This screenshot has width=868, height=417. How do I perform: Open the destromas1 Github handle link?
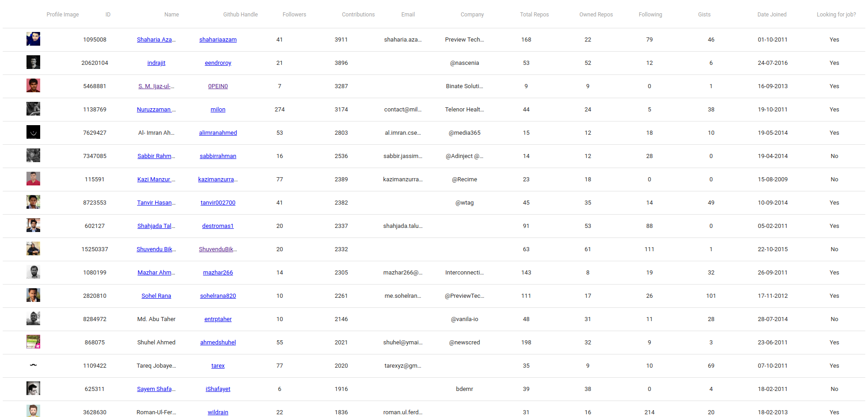218,226
